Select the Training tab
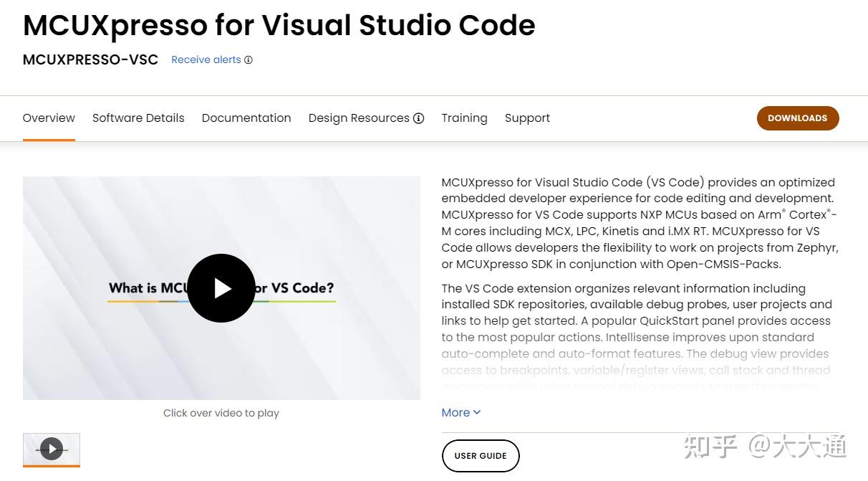Image resolution: width=868 pixels, height=481 pixels. pyautogui.click(x=464, y=118)
